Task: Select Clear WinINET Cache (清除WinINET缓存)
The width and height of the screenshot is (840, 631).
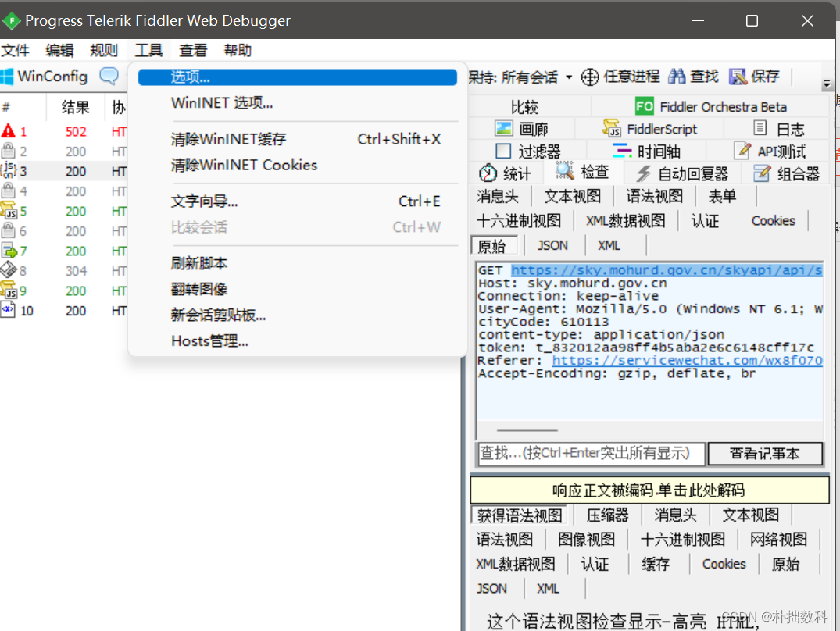Action: pos(298,139)
